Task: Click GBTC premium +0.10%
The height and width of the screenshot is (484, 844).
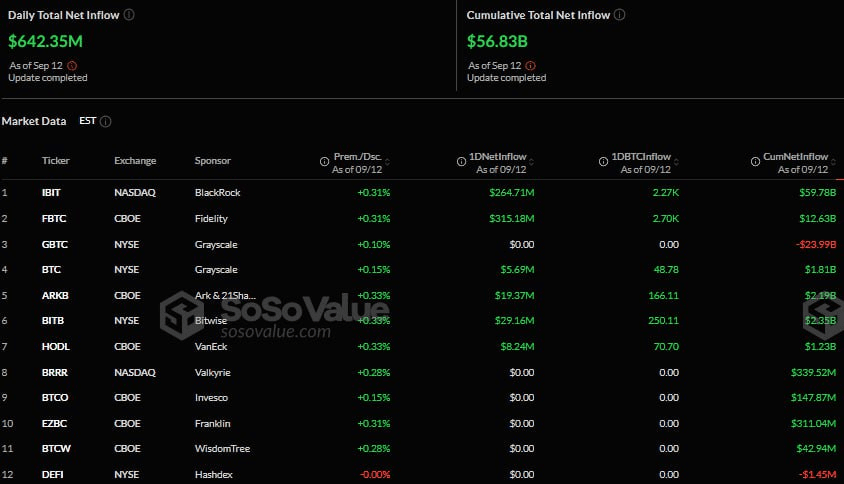Action: click(x=374, y=244)
